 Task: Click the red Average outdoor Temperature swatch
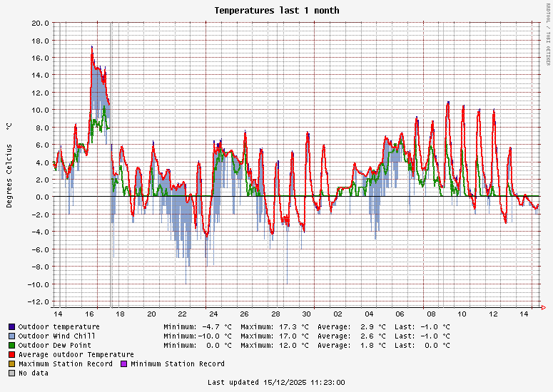pos(11,354)
